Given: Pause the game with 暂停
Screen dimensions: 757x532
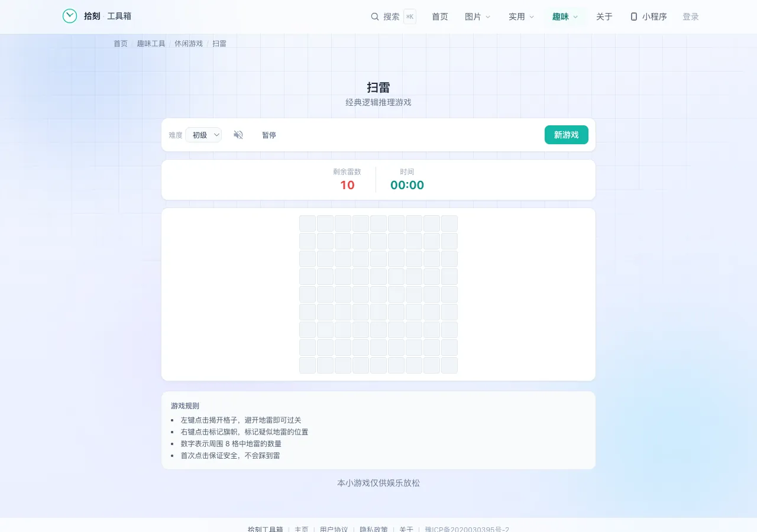Looking at the screenshot, I should tap(269, 135).
